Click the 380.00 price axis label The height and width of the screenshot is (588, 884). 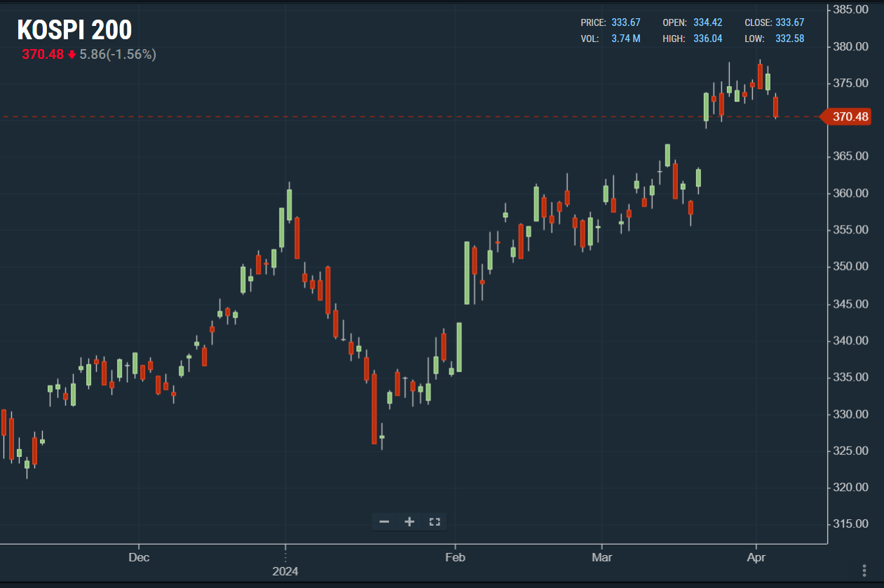[850, 47]
